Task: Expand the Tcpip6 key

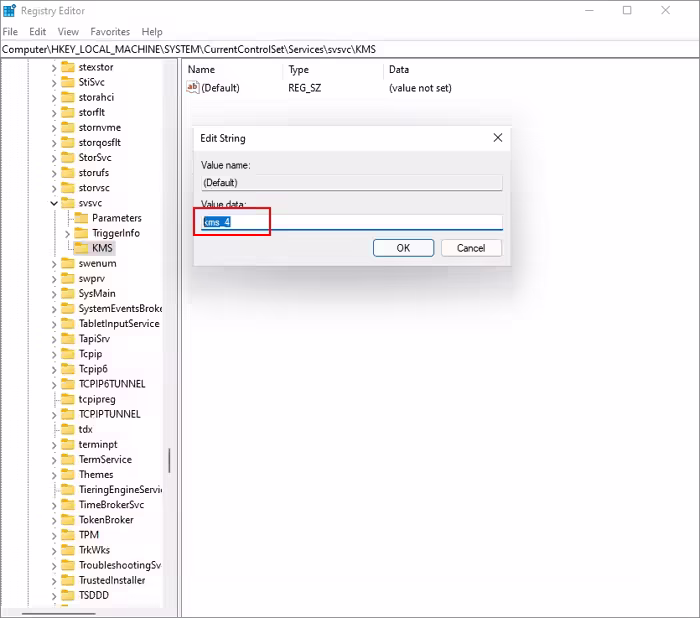Action: click(54, 370)
